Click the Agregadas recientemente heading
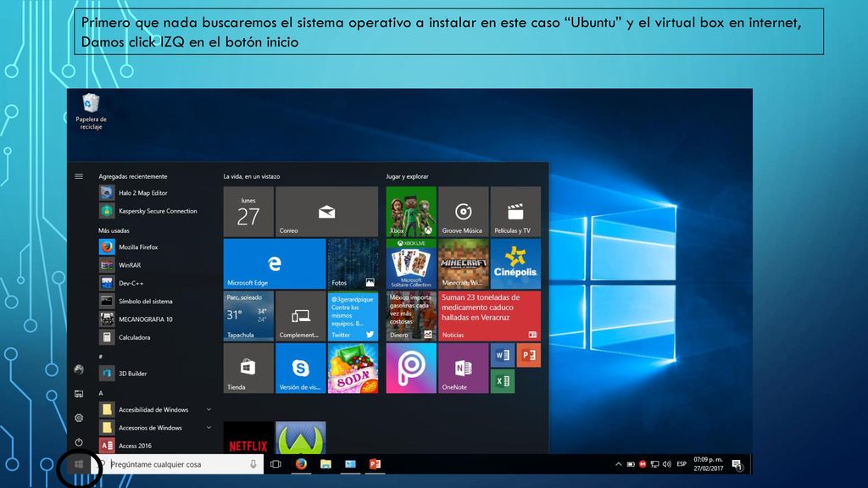 click(x=133, y=176)
